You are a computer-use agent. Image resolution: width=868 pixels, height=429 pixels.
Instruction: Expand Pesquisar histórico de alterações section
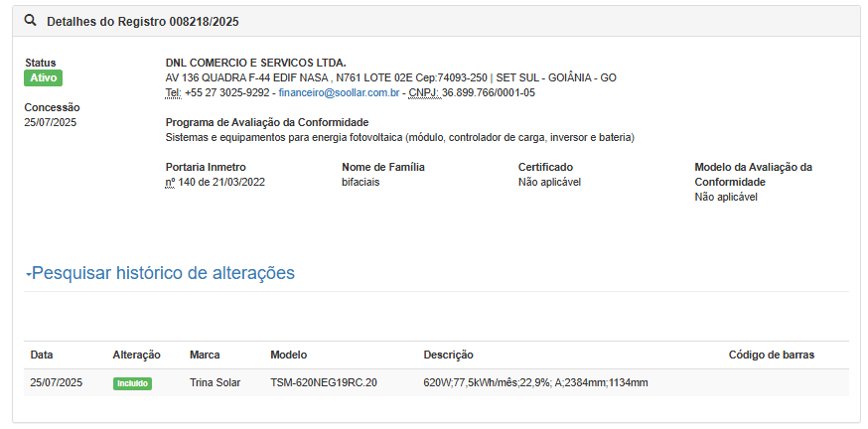[163, 273]
